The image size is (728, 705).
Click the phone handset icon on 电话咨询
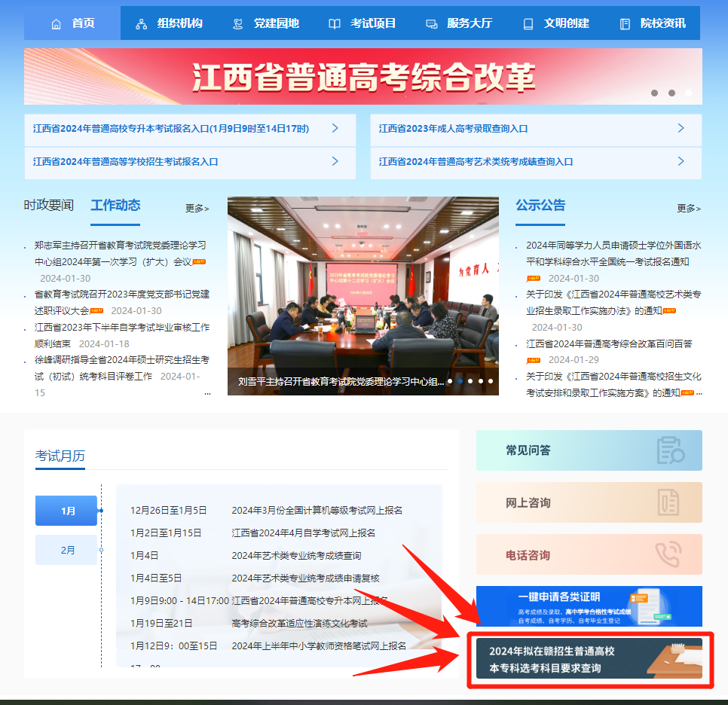668,554
